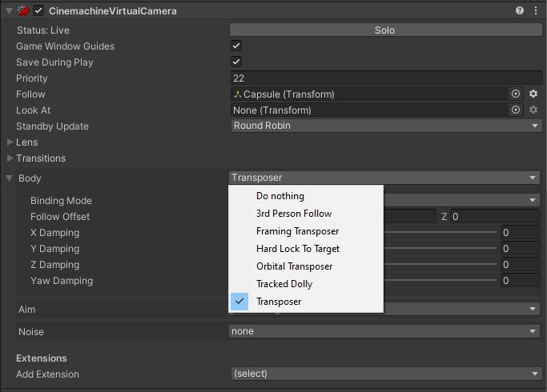Choose Hard Lock To Target option
This screenshot has width=547, height=392.
(306, 249)
